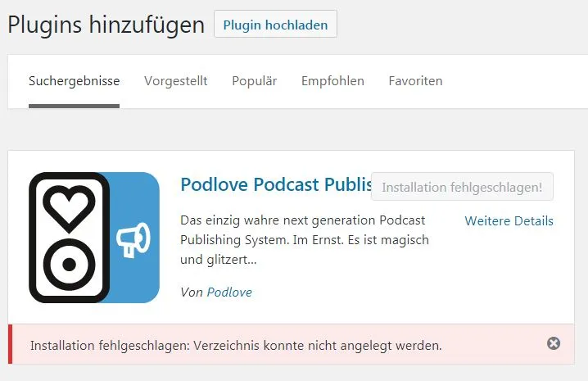Go to the Empfohlen tab

pos(332,81)
